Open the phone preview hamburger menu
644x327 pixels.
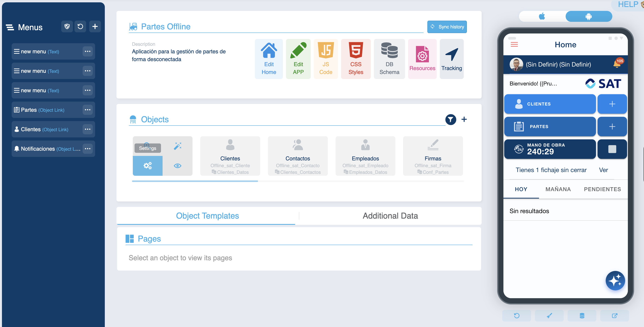[x=514, y=45]
